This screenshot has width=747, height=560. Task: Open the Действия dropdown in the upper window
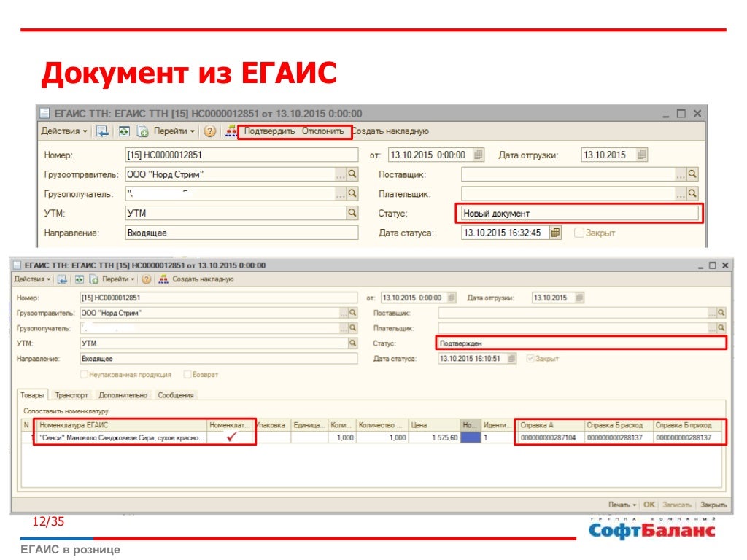(64, 131)
